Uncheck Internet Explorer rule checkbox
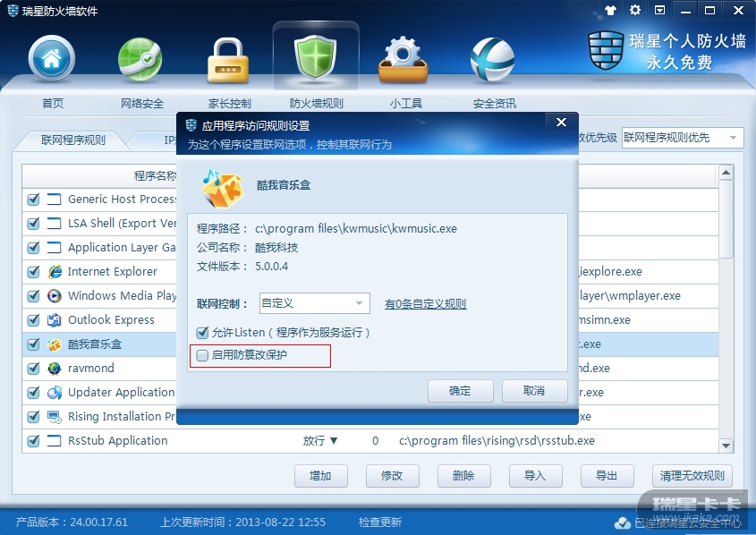The image size is (756, 535). (33, 271)
